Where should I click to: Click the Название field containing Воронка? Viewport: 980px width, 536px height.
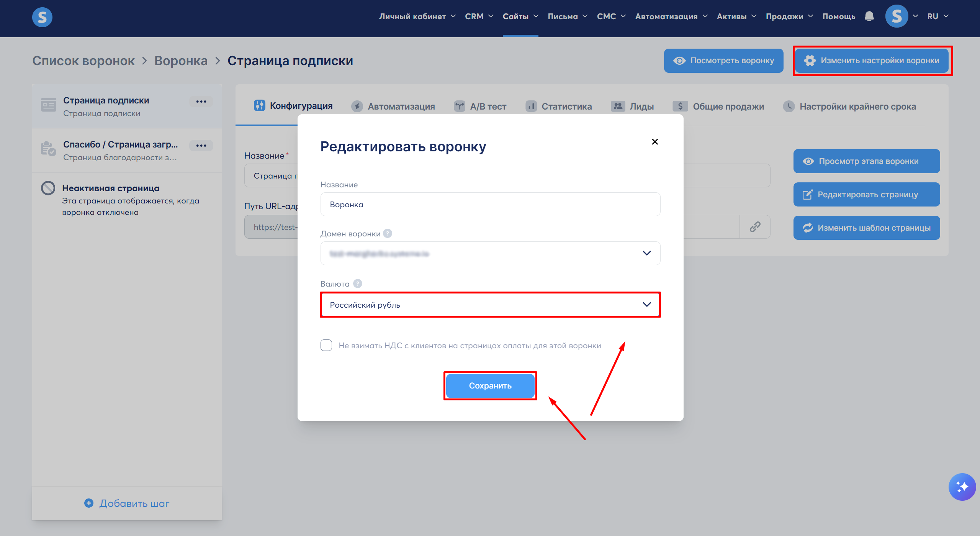[490, 204]
